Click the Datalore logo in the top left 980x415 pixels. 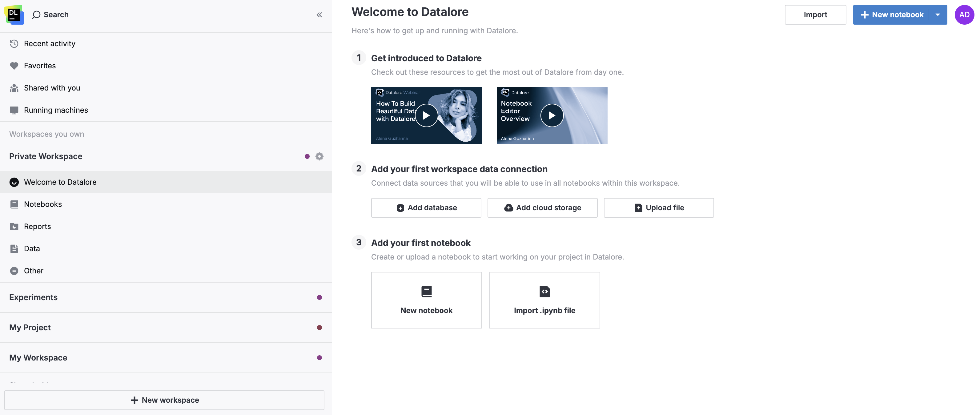[14, 14]
